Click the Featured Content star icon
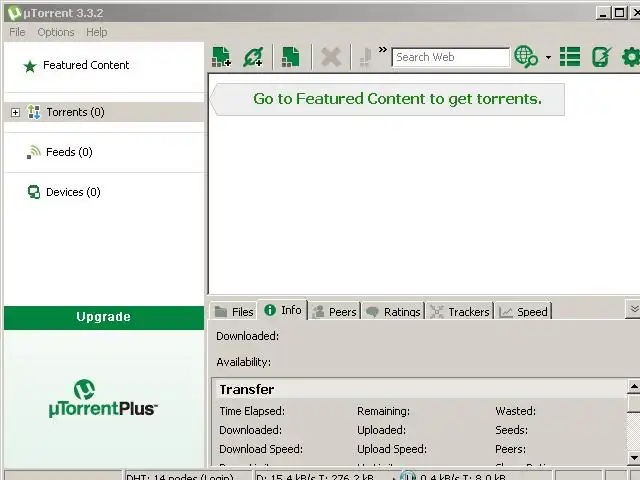Viewport: 640px width, 480px height. click(30, 66)
